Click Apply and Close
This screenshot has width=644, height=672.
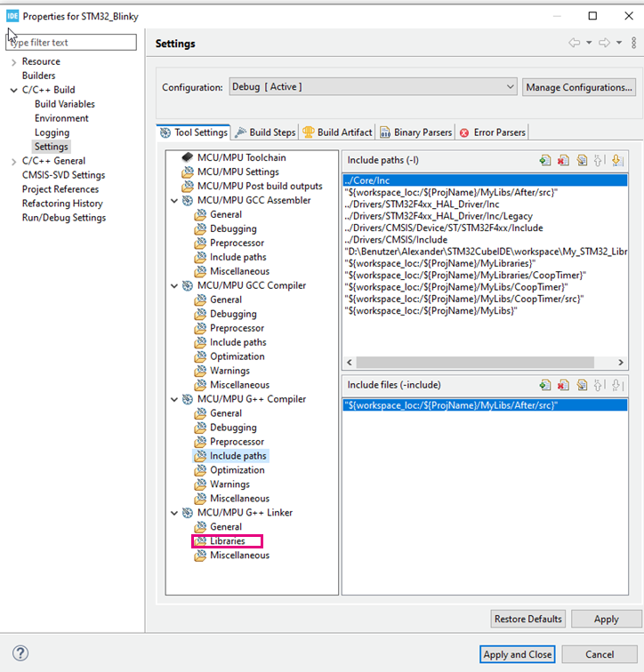pos(518,654)
